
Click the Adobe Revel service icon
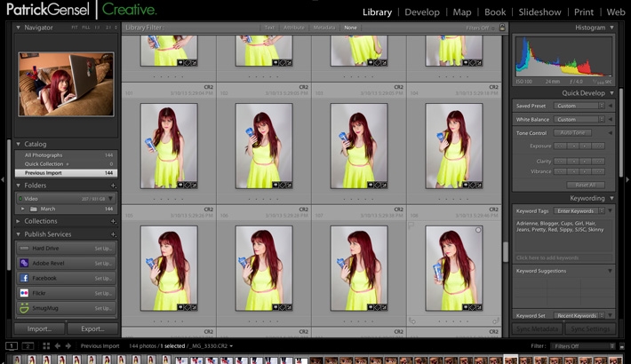(x=24, y=263)
